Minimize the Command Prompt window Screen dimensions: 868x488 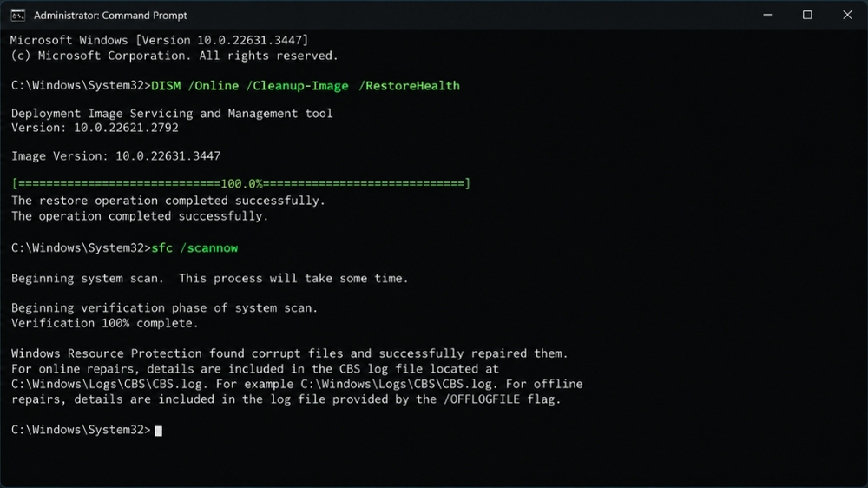click(767, 15)
